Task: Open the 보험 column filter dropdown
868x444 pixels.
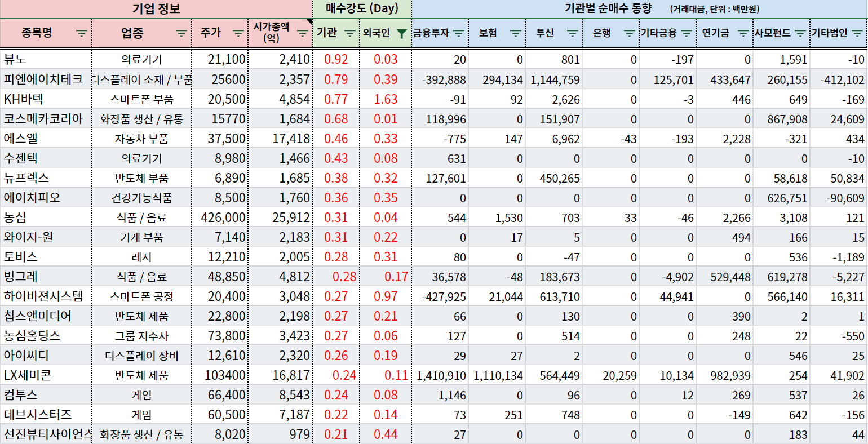Action: [516, 33]
